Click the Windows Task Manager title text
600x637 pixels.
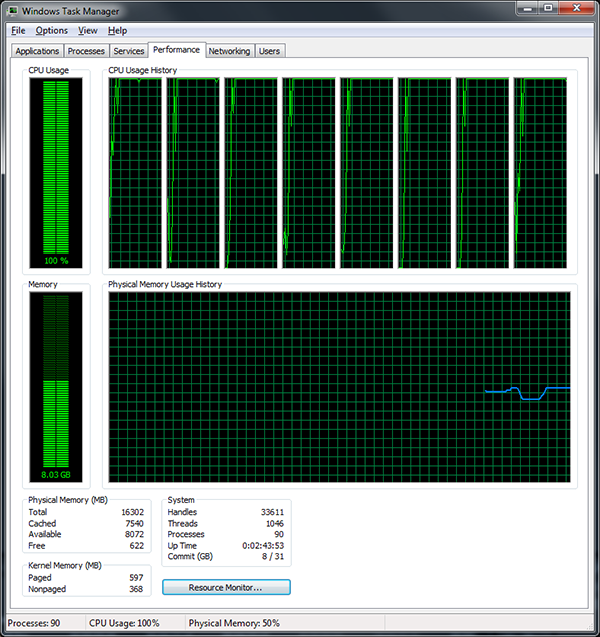point(71,11)
